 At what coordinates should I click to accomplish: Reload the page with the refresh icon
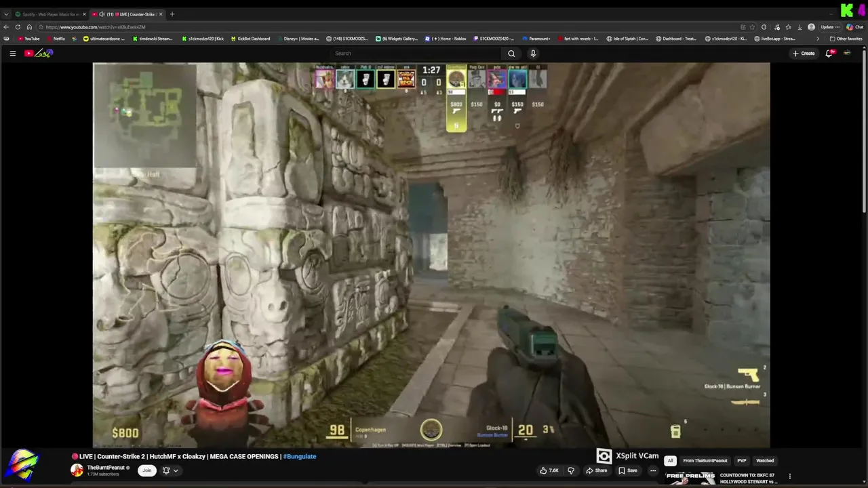tap(18, 27)
